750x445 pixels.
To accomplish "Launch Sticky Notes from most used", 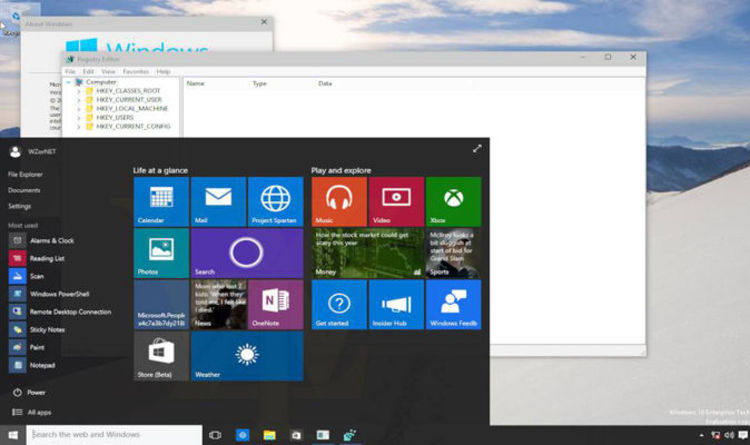I will click(37, 330).
